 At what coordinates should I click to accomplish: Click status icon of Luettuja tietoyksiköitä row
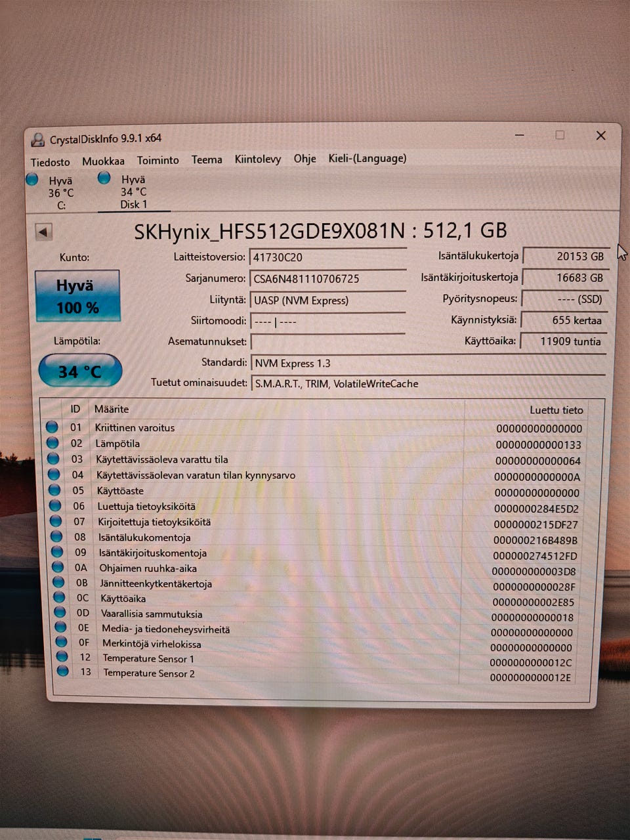[x=55, y=506]
